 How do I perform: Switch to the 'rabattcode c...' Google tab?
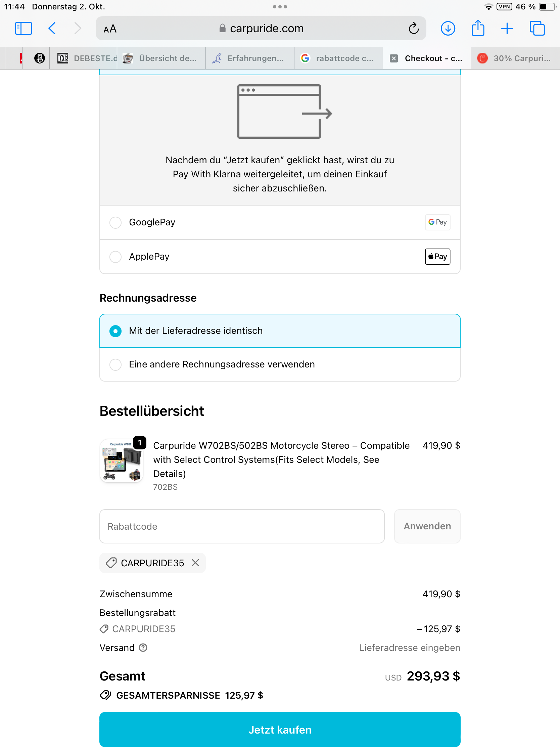(338, 58)
